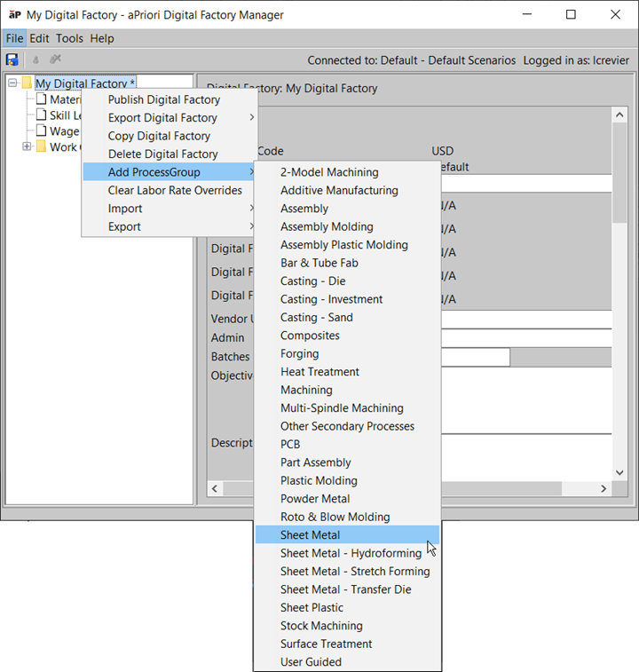Viewport: 639px width, 672px height.
Task: Select My Digital Factory * tree item
Action: [85, 83]
